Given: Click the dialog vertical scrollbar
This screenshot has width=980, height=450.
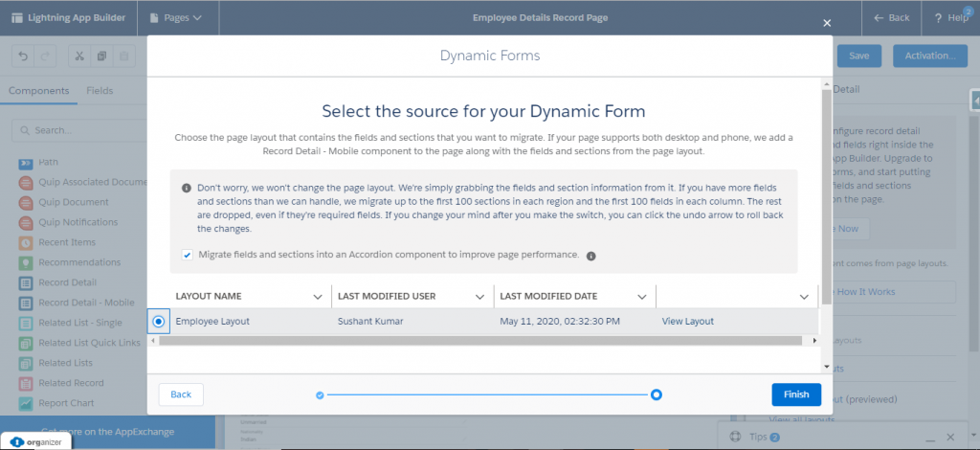Looking at the screenshot, I should click(x=827, y=197).
